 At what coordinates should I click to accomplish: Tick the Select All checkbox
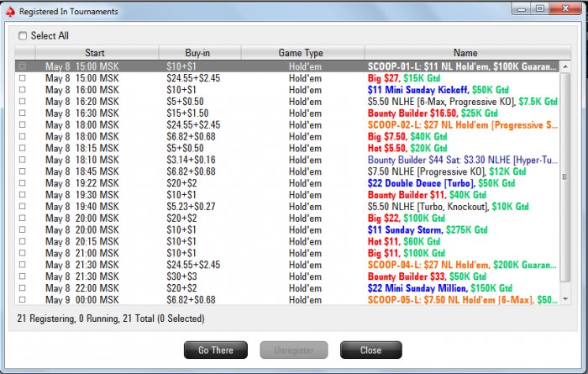(23, 35)
